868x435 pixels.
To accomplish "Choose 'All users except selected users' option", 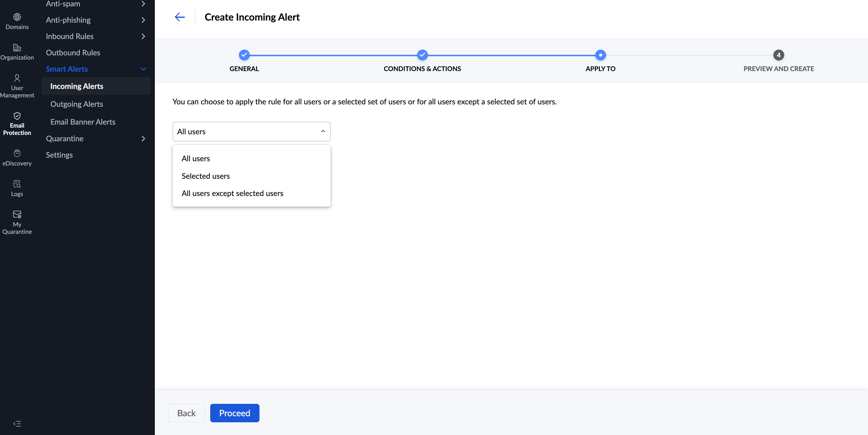I will click(x=232, y=193).
